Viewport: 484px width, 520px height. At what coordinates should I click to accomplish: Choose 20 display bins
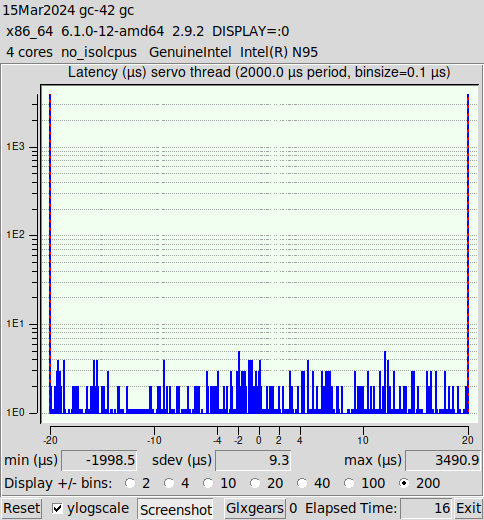point(255,483)
